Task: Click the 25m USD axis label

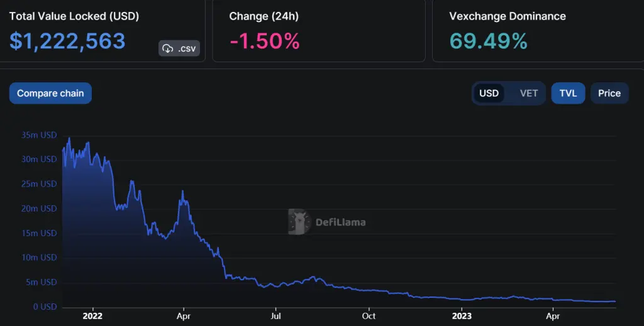Action: coord(39,183)
